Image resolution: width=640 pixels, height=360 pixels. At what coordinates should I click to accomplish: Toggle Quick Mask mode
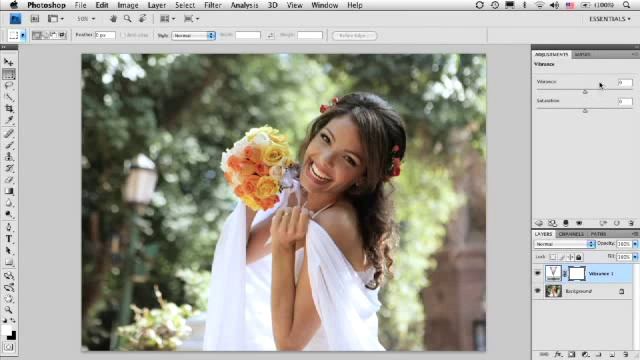pyautogui.click(x=9, y=347)
